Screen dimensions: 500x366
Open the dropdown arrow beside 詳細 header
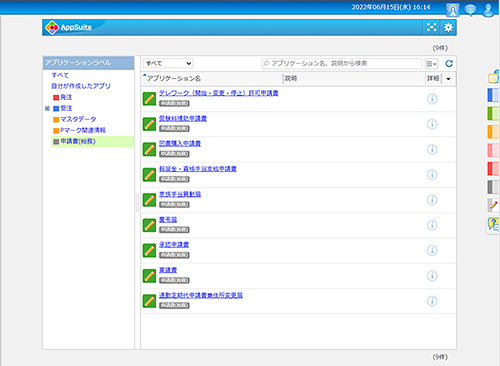(x=448, y=79)
